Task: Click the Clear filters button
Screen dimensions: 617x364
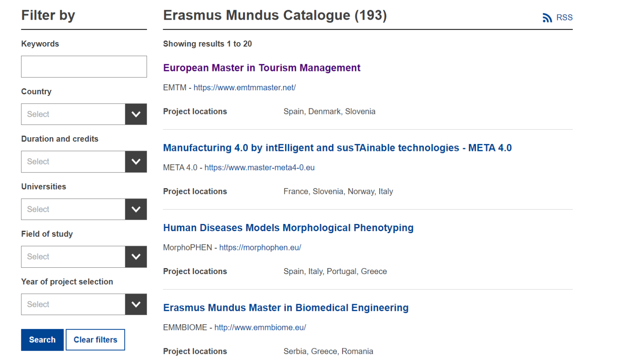Action: (x=95, y=340)
